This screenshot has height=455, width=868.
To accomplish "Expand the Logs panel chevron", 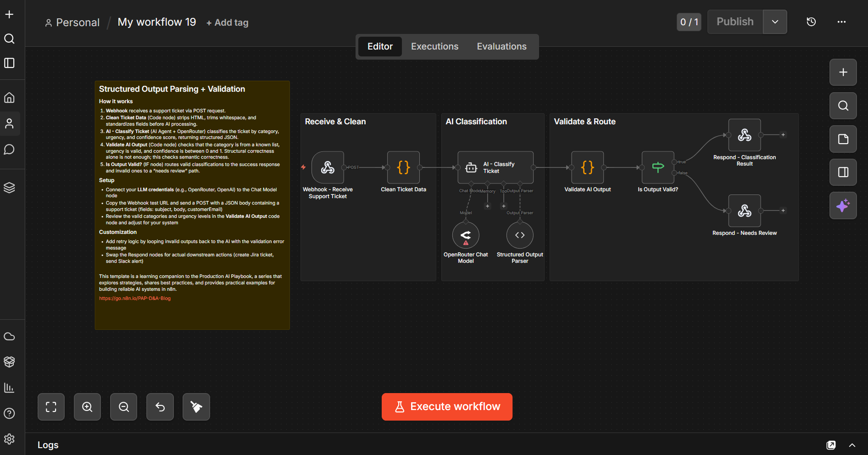I will click(x=852, y=445).
